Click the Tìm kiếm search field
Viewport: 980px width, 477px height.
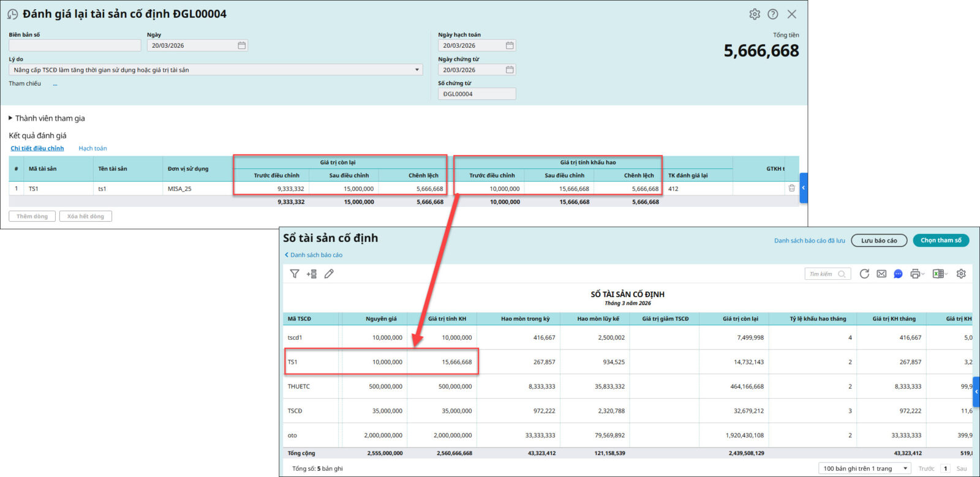coord(822,274)
